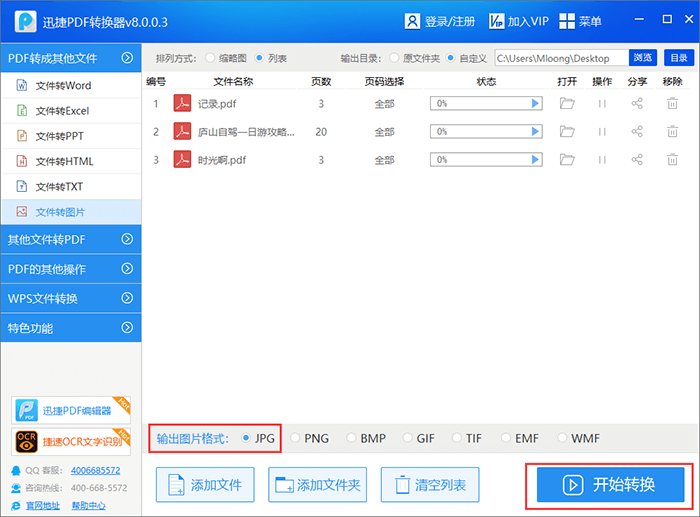Click the 迅捷PDF转换器 app logo

pos(25,21)
